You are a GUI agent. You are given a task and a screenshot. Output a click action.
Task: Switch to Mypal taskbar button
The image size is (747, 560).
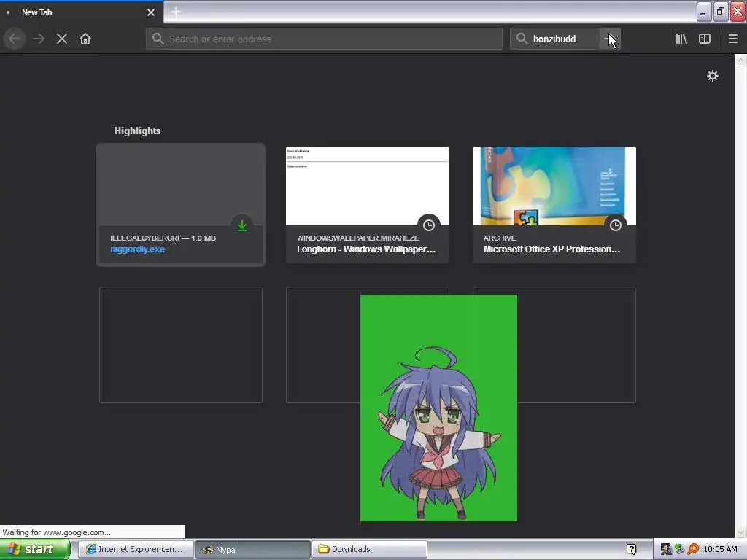[252, 549]
